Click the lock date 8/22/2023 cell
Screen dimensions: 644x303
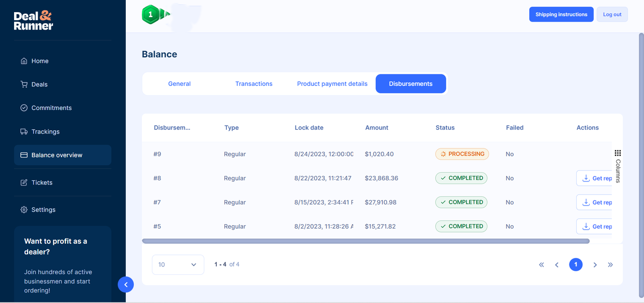click(323, 178)
